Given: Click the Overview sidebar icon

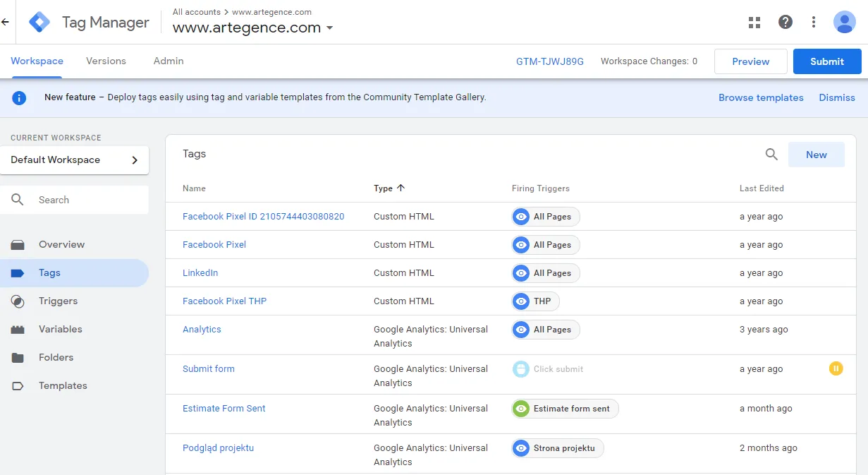Looking at the screenshot, I should 18,245.
